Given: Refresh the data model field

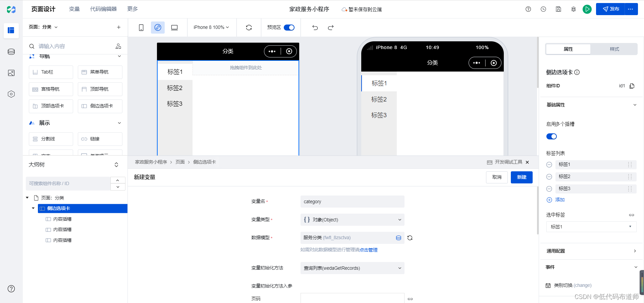Looking at the screenshot, I should point(410,238).
